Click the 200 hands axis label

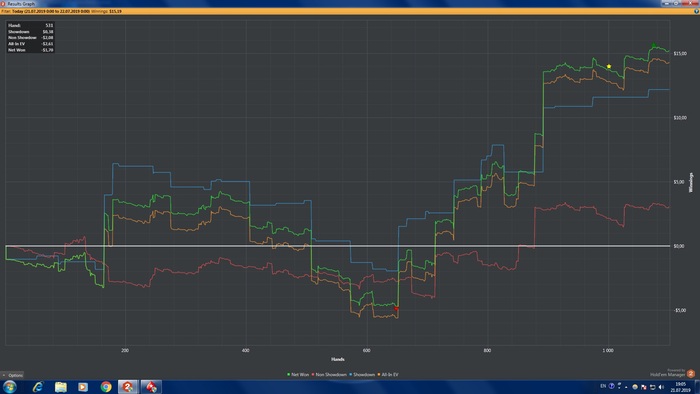coord(125,351)
